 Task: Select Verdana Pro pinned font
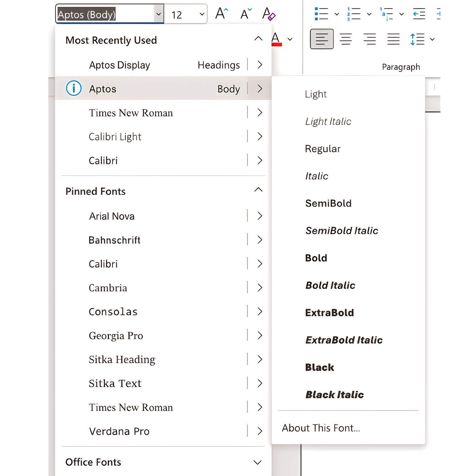[x=151, y=431]
